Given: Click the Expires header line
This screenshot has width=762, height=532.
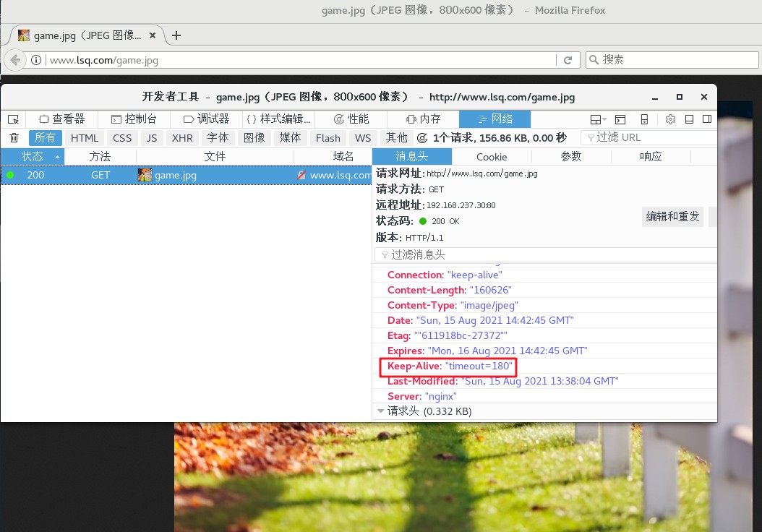Looking at the screenshot, I should tap(487, 351).
